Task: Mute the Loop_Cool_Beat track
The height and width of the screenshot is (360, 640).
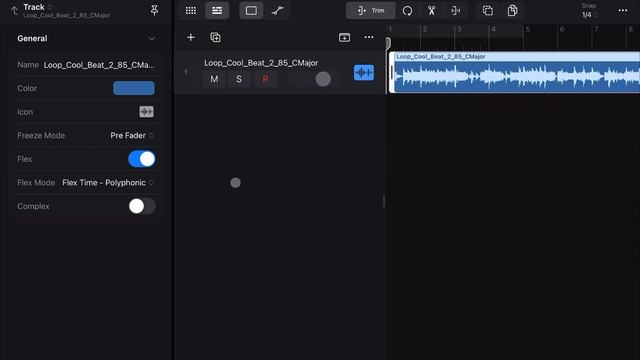Action: pyautogui.click(x=214, y=79)
